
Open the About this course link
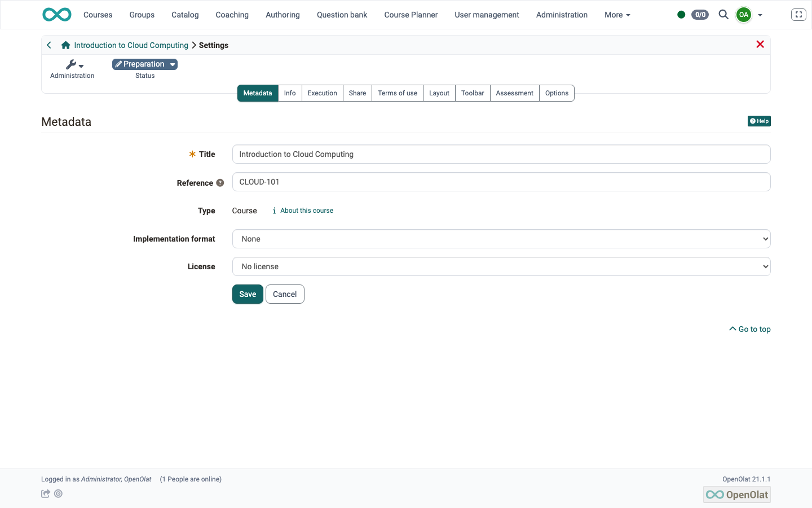(x=303, y=211)
